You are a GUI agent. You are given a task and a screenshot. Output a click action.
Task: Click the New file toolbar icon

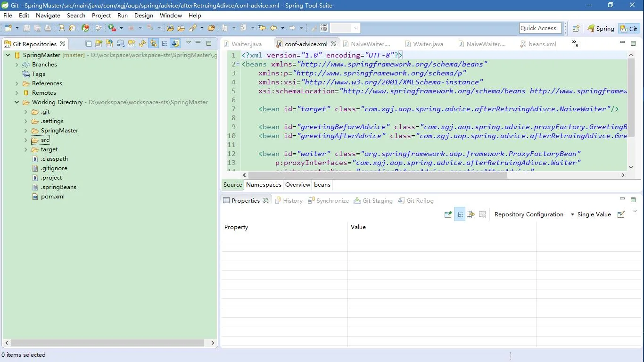[8, 28]
